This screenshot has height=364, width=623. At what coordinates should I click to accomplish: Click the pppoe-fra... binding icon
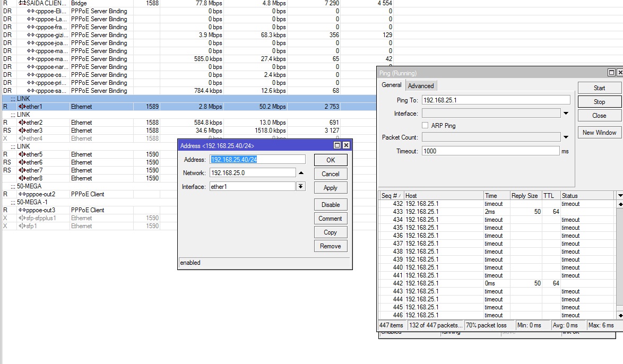tap(31, 27)
